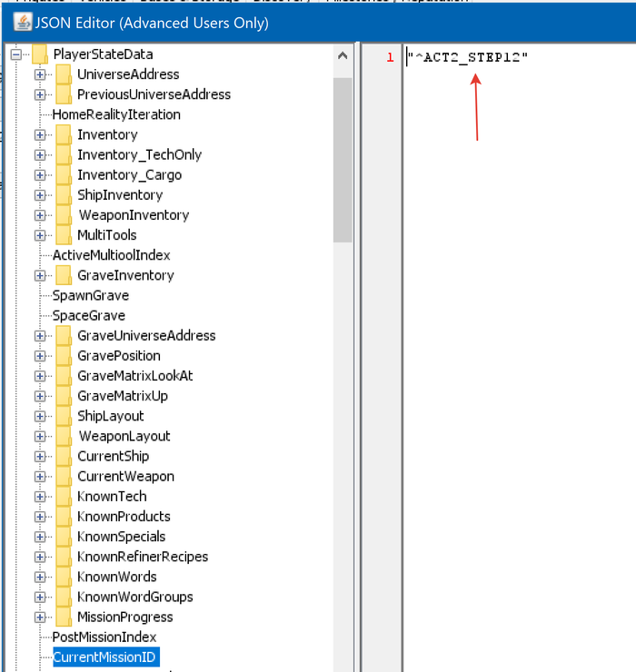Select the Inventory_Cargo label
This screenshot has width=636, height=672.
tap(130, 175)
